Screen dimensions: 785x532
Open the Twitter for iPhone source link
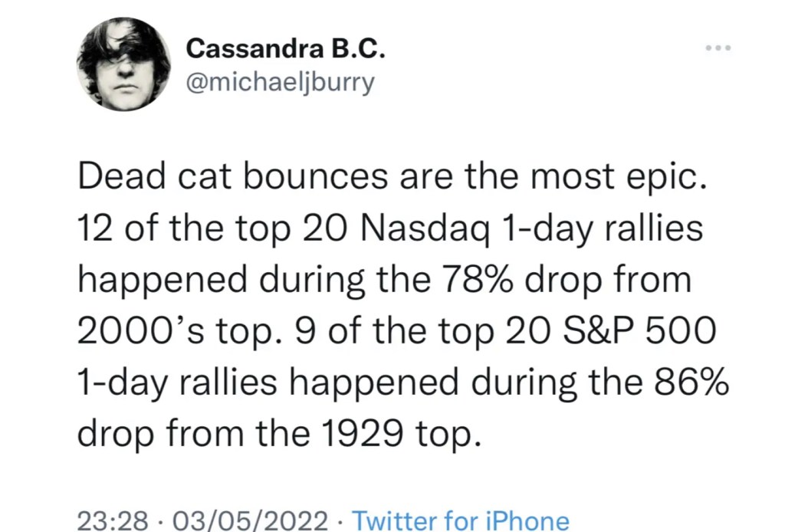coord(461,521)
